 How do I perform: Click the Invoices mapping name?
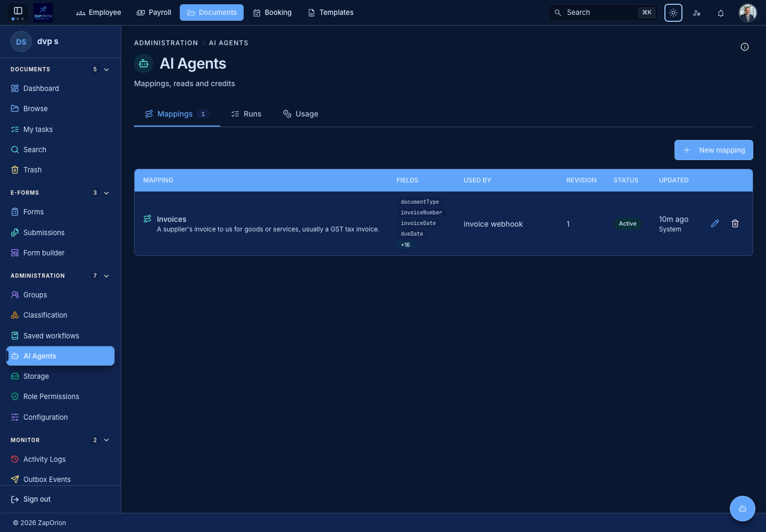[171, 219]
